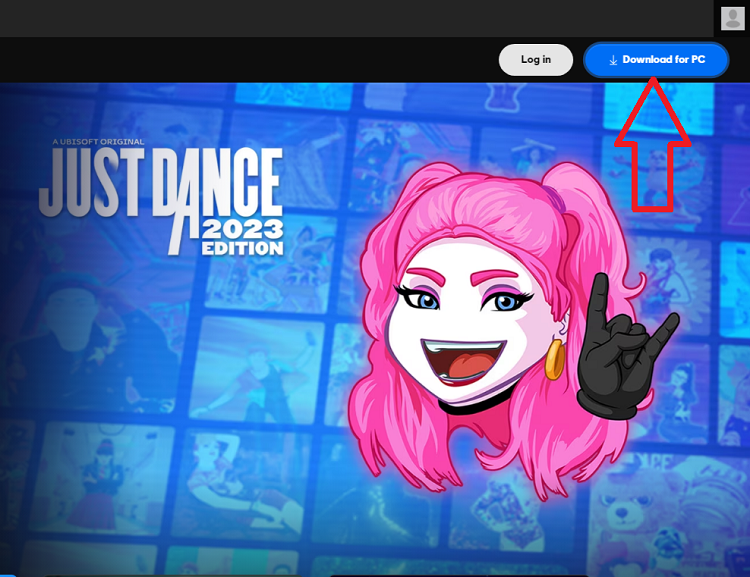Click the Log in button
Viewport: 750px width, 577px height.
(x=536, y=60)
